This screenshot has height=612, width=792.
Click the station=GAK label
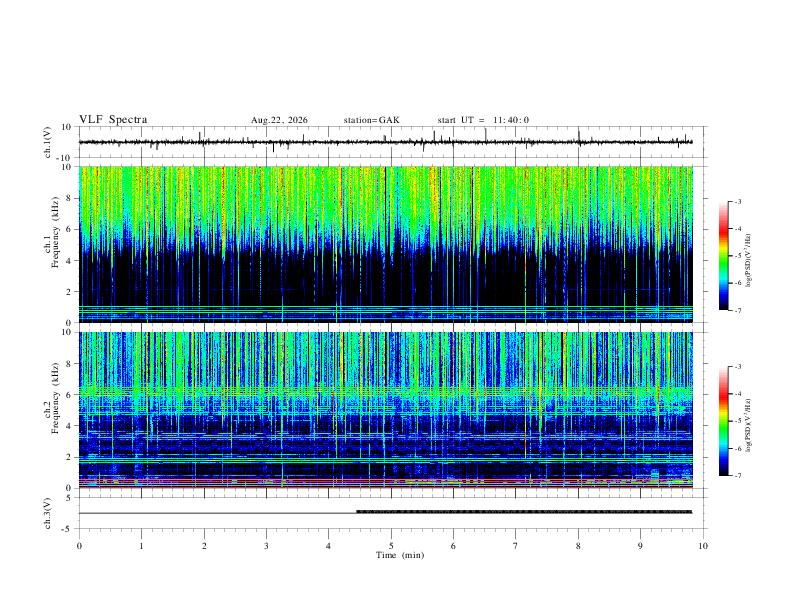(371, 120)
